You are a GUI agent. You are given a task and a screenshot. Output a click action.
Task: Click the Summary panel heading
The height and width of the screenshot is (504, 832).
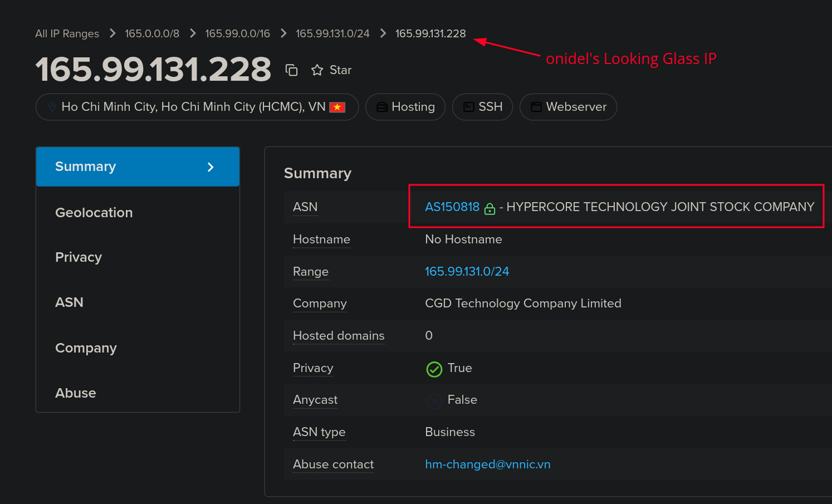tap(317, 173)
